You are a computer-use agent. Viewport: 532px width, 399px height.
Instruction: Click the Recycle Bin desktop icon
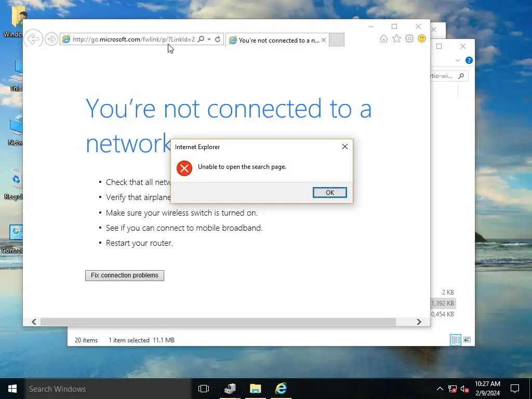14,185
